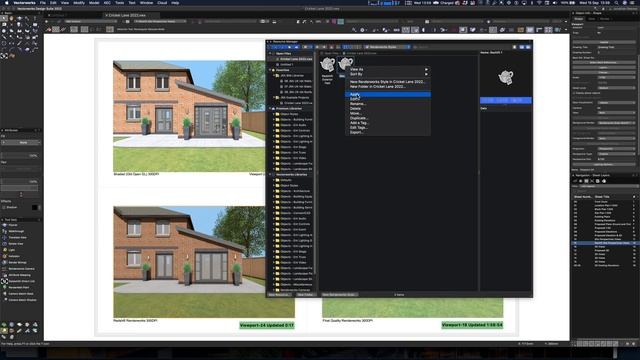Image resolution: width=640 pixels, height=360 pixels.
Task: Toggle the Shadow checkbox in Effects
Action: [x=4, y=207]
